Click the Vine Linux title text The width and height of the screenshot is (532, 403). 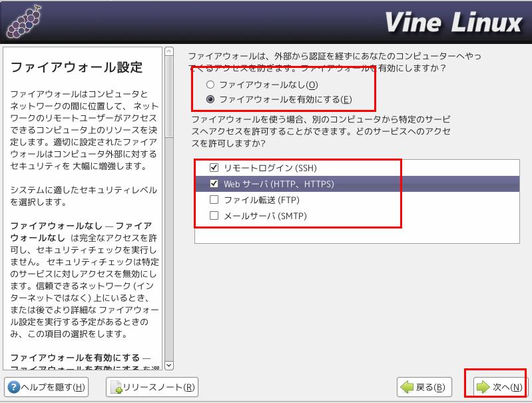tap(453, 23)
